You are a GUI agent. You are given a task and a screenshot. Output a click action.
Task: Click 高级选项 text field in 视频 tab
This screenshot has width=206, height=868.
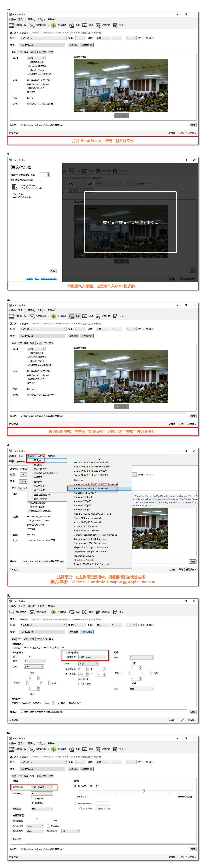110,839
